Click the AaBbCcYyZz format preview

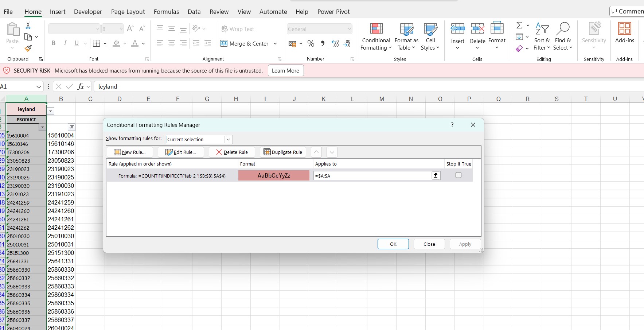(x=274, y=175)
